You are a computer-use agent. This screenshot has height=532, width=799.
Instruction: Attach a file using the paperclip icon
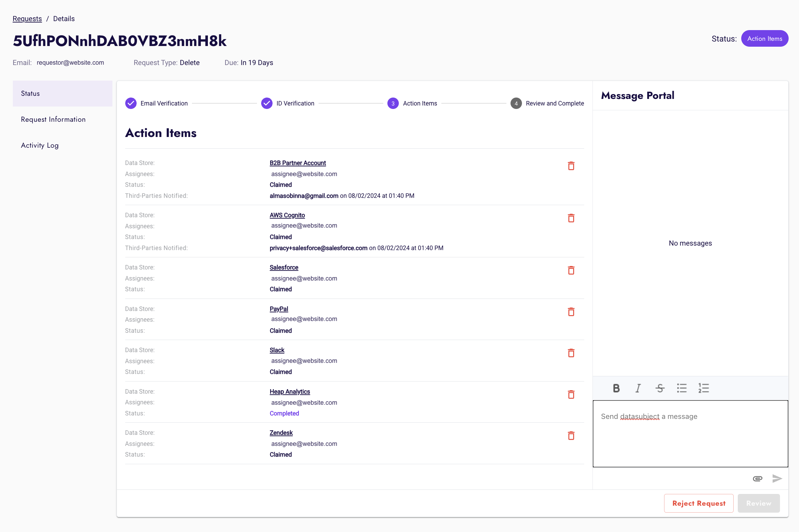pyautogui.click(x=757, y=479)
